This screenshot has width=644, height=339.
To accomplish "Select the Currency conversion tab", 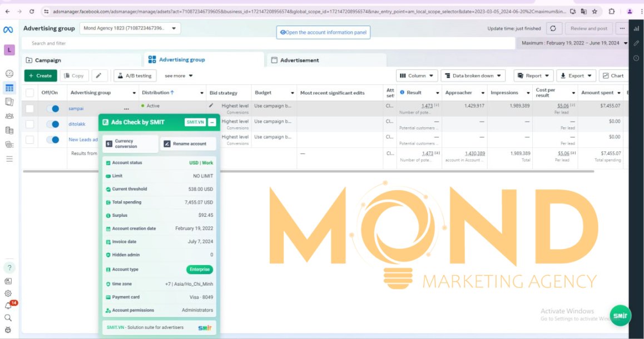I will coord(130,143).
